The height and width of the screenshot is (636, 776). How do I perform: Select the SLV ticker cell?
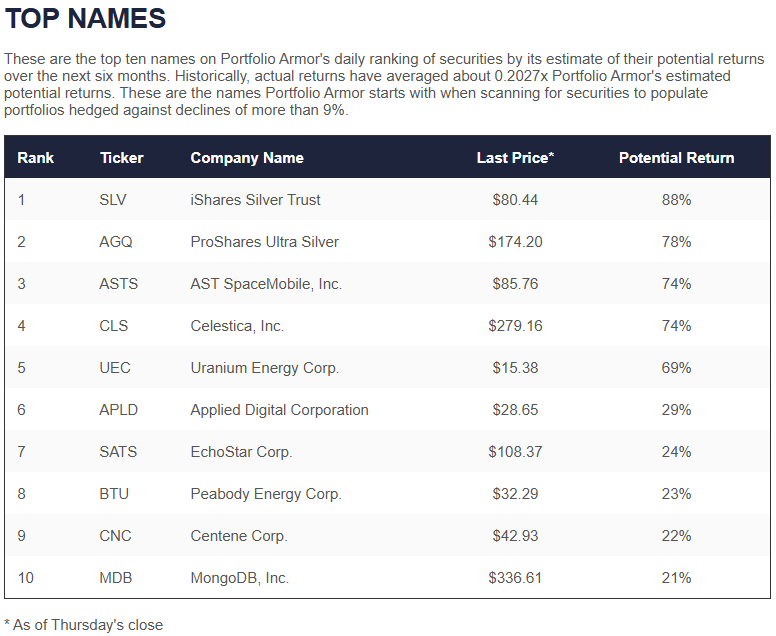(x=113, y=200)
